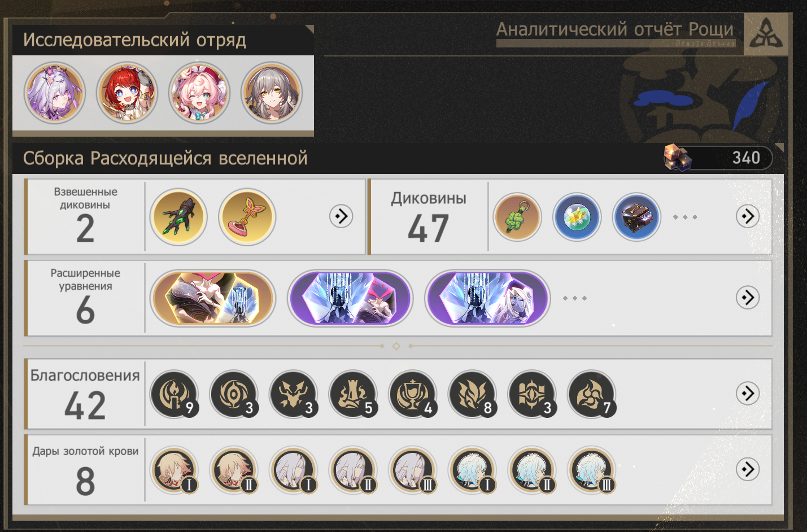Viewport: 807px width, 532px height.
Task: Open the Дары золотой крови arrow
Action: click(748, 469)
